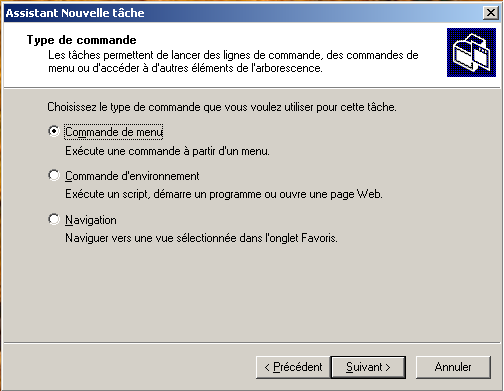Click the task wizard icon in header

tap(471, 52)
